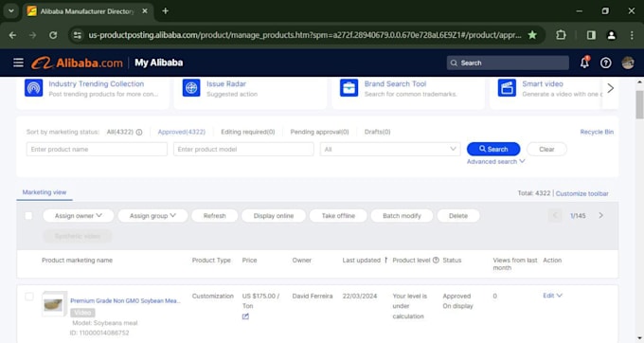Go to next page of products
Viewport: 644px width, 343px height.
click(x=600, y=216)
